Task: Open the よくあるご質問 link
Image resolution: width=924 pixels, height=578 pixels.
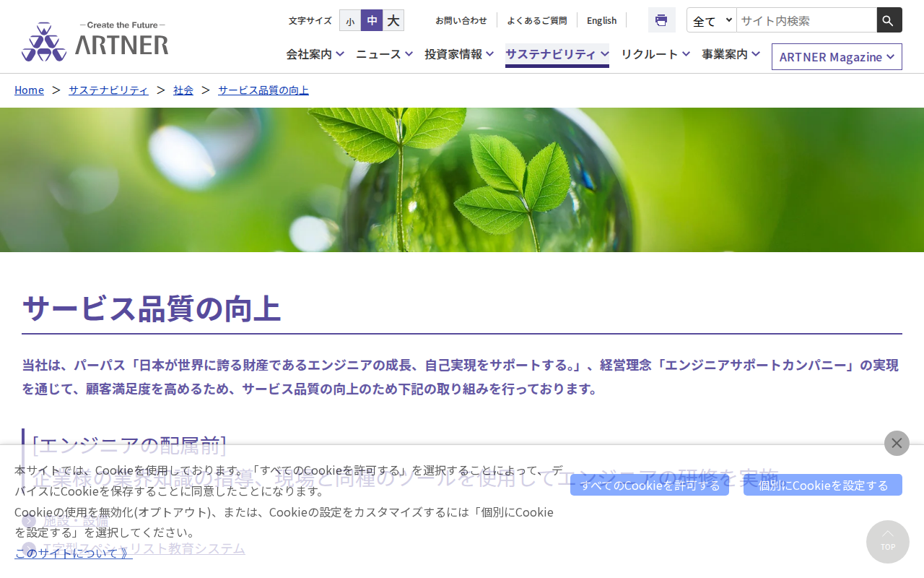Action: pyautogui.click(x=537, y=20)
